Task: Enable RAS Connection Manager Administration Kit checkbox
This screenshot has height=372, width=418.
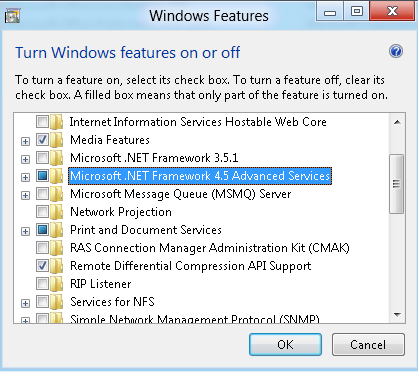Action: pyautogui.click(x=42, y=247)
